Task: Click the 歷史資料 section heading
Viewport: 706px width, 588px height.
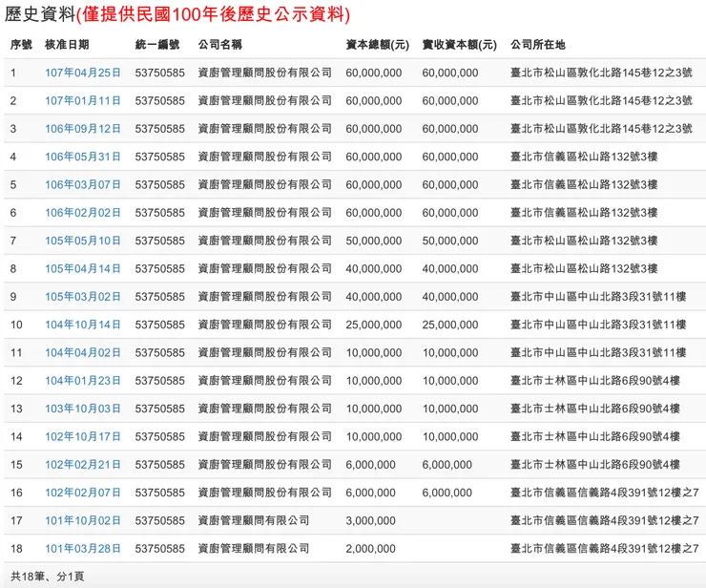Action: [40, 14]
